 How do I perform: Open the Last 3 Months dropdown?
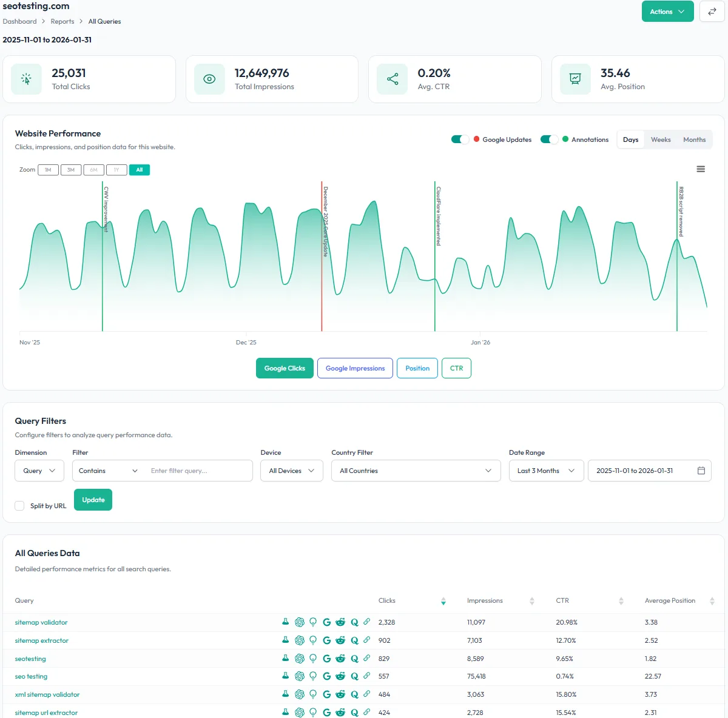[x=545, y=471]
